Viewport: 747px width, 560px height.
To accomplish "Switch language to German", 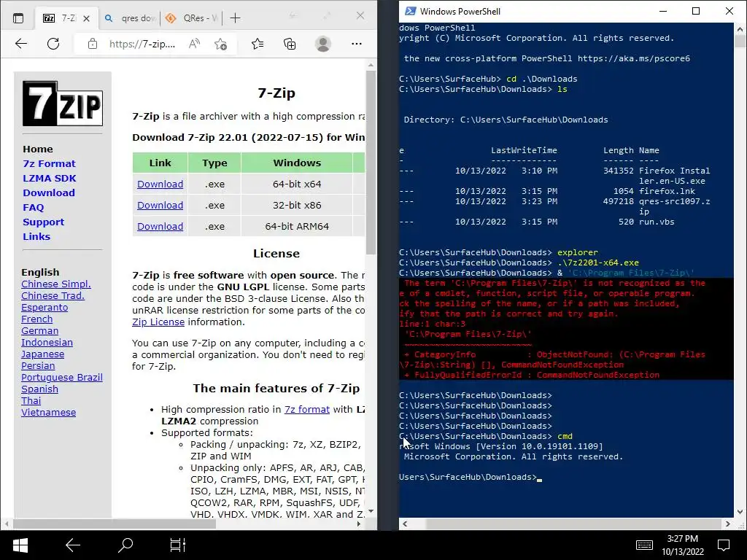I will tap(39, 331).
